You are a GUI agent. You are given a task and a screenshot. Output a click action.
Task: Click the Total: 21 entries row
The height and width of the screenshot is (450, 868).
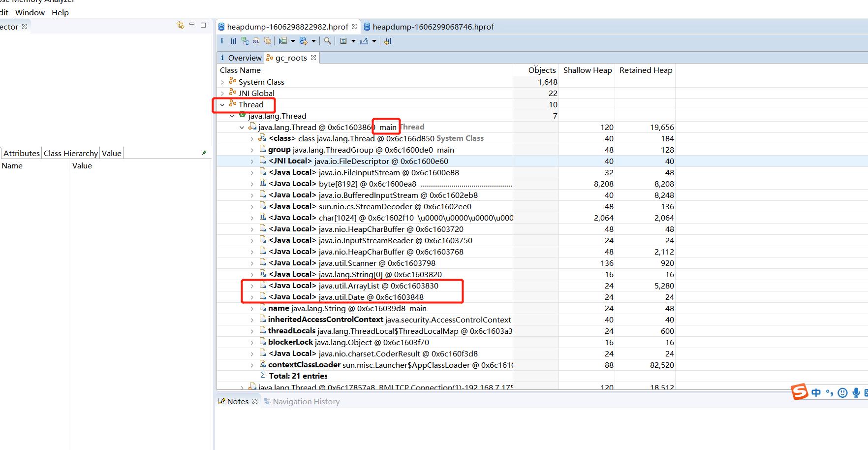pyautogui.click(x=446, y=376)
